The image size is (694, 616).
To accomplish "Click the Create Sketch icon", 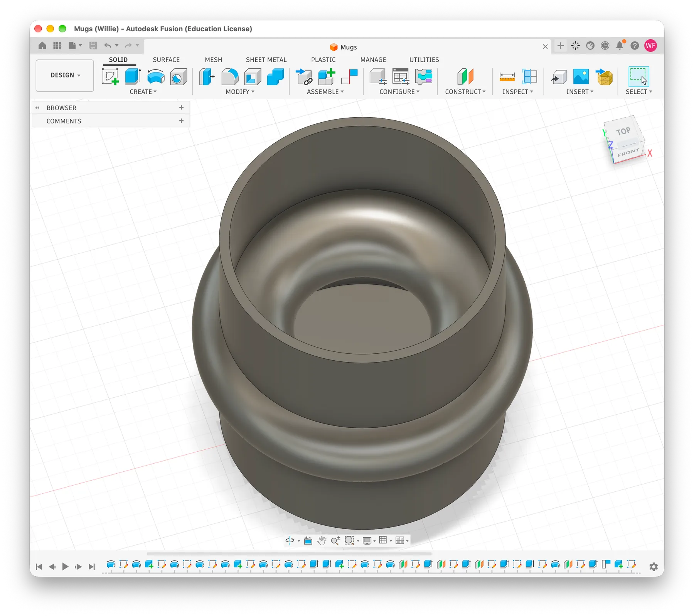I will pos(110,76).
